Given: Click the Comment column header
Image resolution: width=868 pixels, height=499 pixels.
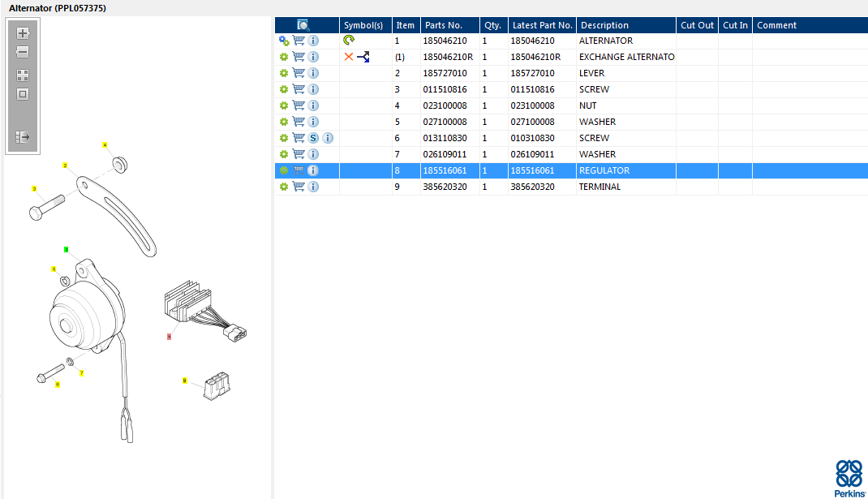Looking at the screenshot, I should (810, 25).
